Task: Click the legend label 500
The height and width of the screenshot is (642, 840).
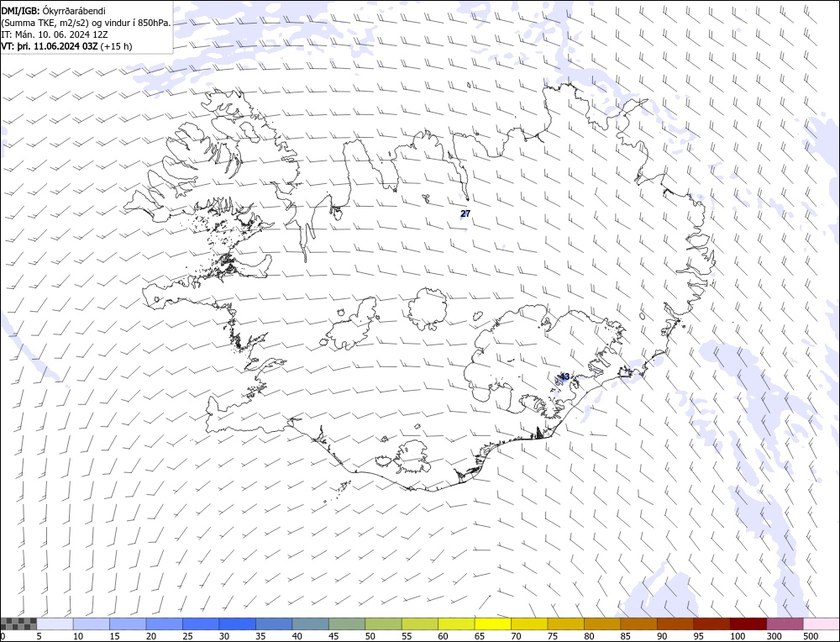Action: (811, 636)
